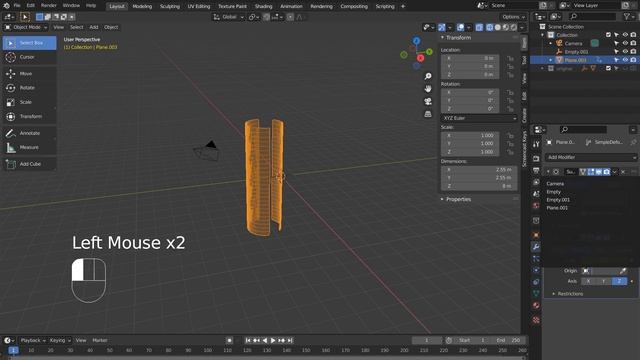Toggle visibility eye of Empty.001 object

pos(625,52)
